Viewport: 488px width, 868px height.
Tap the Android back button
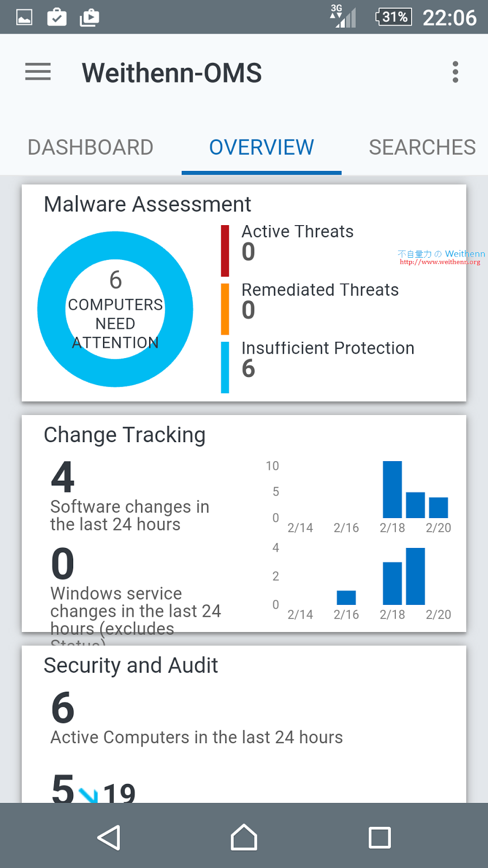click(109, 838)
